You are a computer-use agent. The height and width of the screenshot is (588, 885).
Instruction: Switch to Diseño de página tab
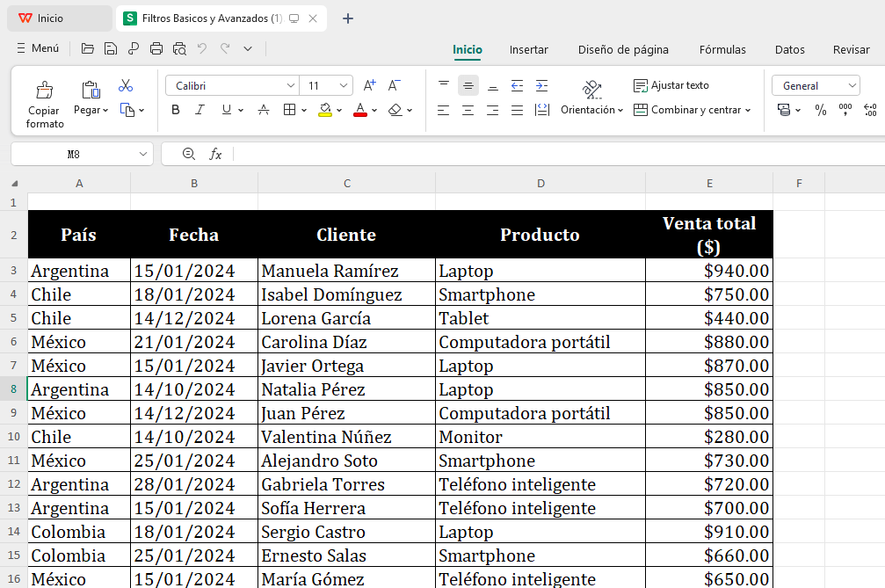[x=623, y=49]
